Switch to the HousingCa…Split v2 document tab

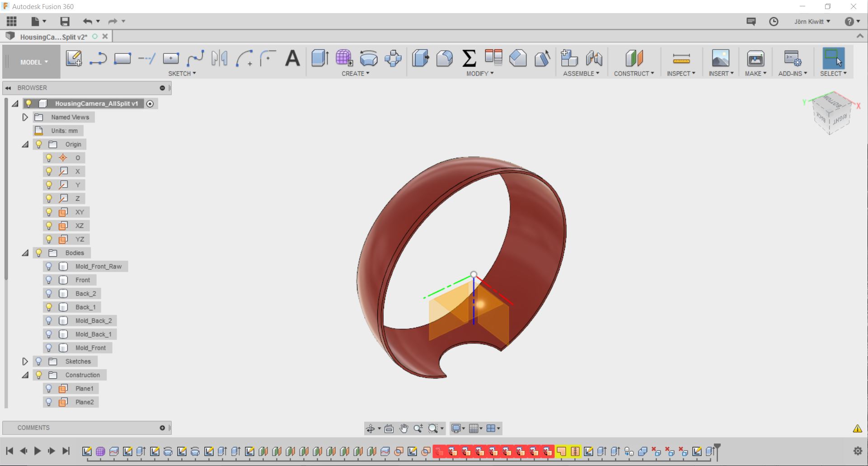click(x=54, y=37)
